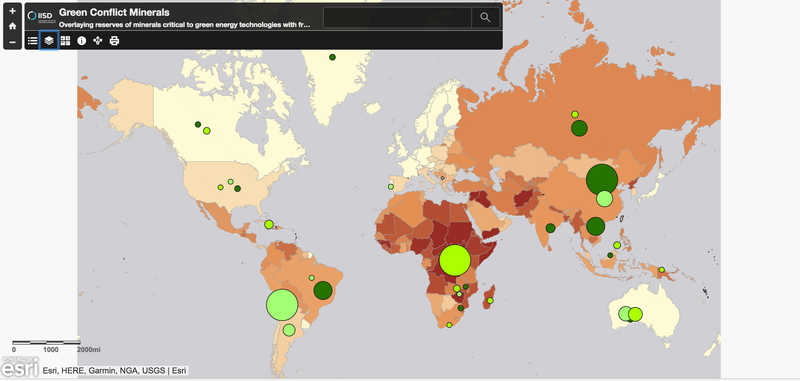Viewport: 800px width, 381px height.
Task: Select the lime dot on Papua New Guinea
Action: (x=662, y=269)
